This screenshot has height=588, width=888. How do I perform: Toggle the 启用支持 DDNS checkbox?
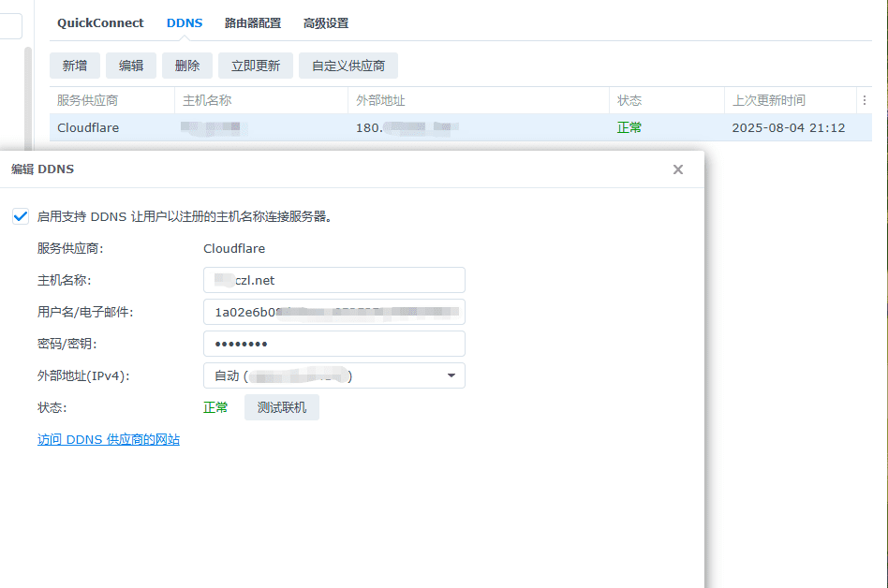tap(21, 216)
